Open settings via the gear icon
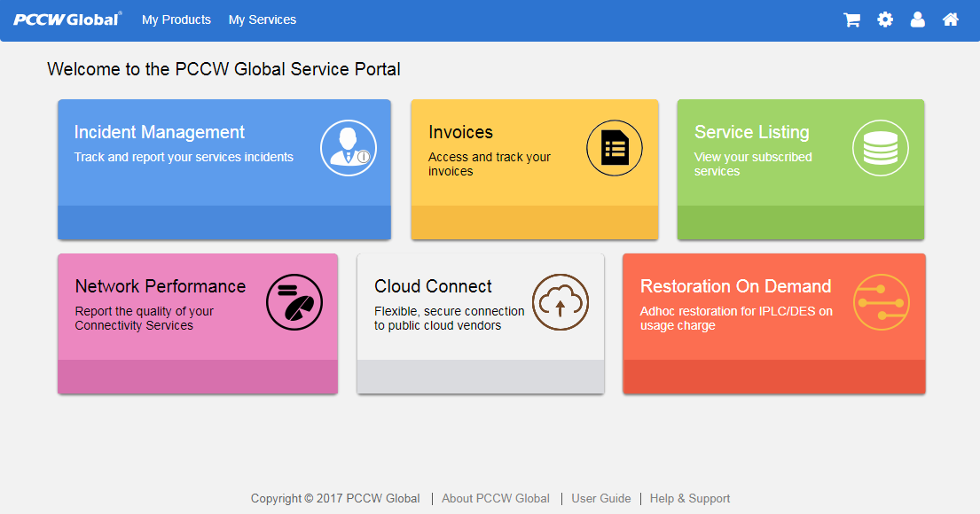The height and width of the screenshot is (514, 980). 885,20
